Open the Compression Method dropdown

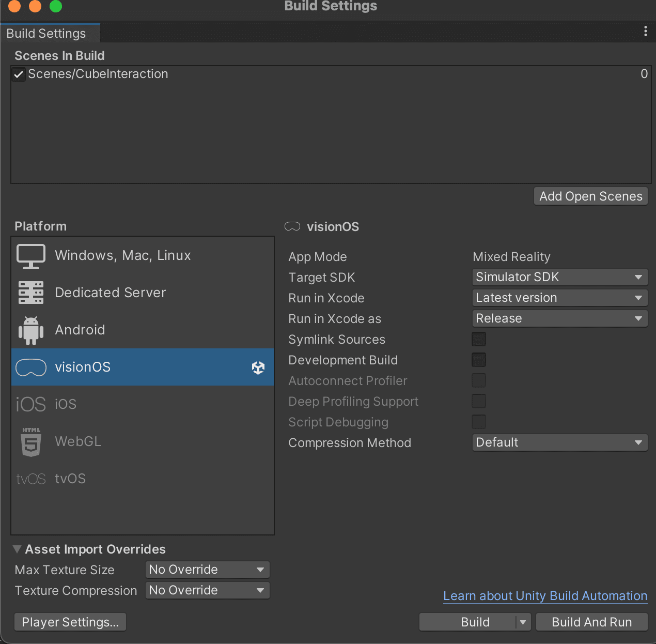pyautogui.click(x=560, y=442)
